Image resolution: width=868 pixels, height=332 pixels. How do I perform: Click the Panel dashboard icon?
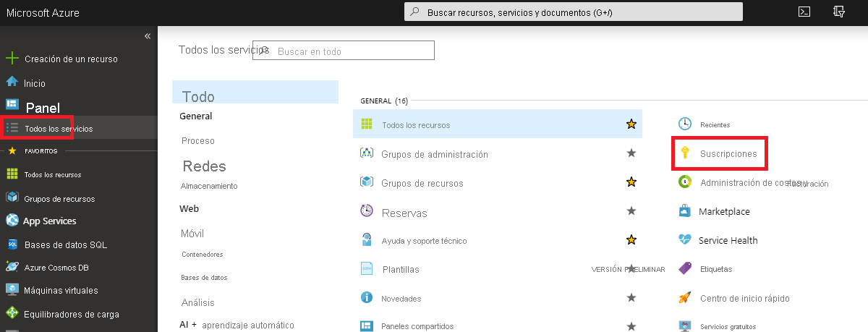click(x=12, y=106)
